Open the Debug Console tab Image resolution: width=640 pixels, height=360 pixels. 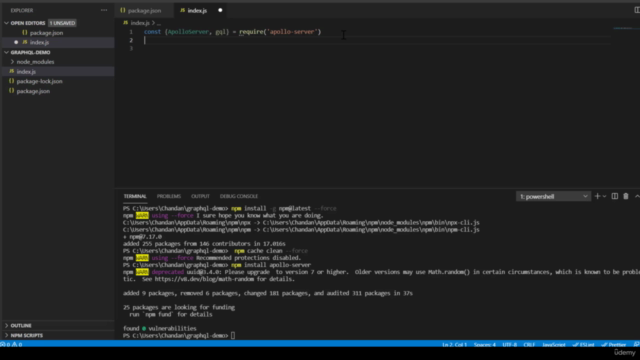tap(239, 196)
